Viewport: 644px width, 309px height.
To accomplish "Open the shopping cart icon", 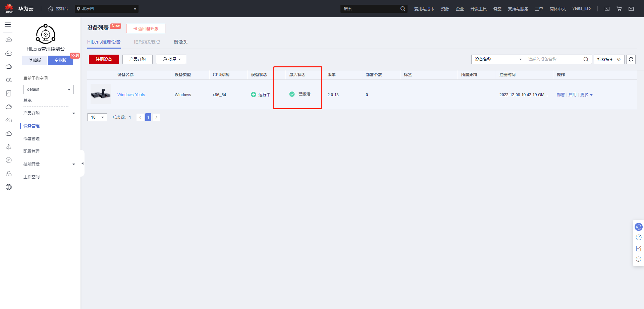I will (619, 9).
